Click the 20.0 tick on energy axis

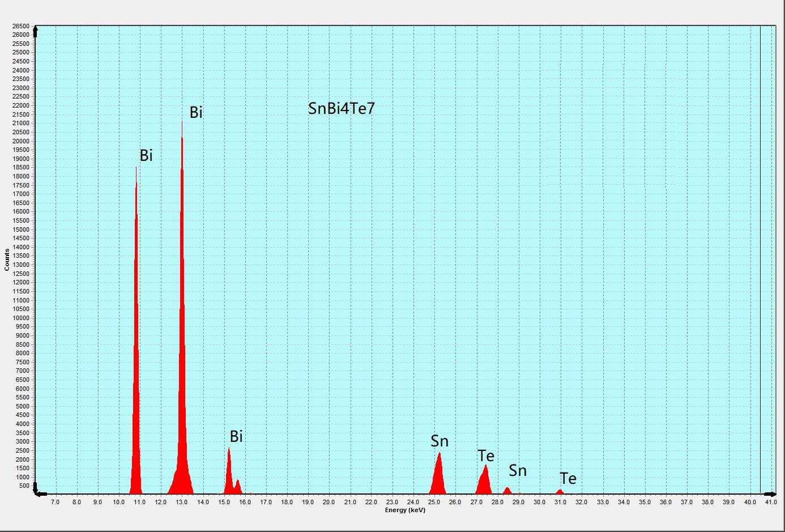(x=328, y=502)
